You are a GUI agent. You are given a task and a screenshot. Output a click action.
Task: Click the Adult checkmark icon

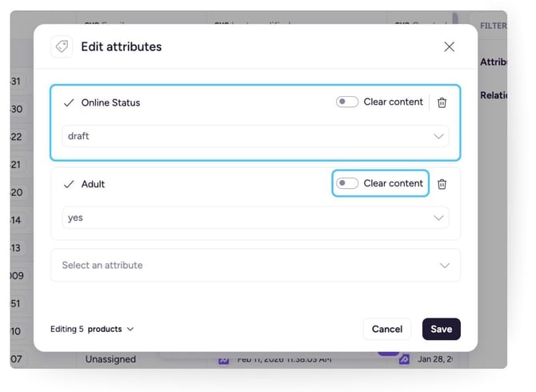tap(69, 184)
